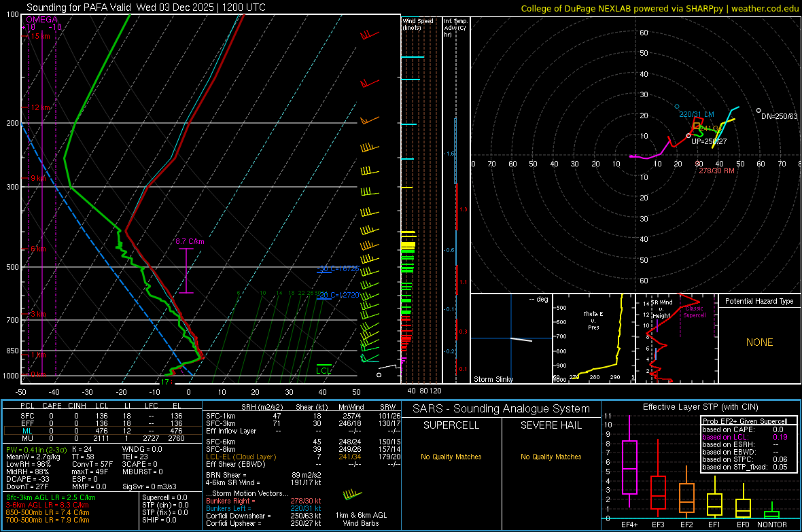
Task: Click the "9 km" height marker
Action: point(38,178)
